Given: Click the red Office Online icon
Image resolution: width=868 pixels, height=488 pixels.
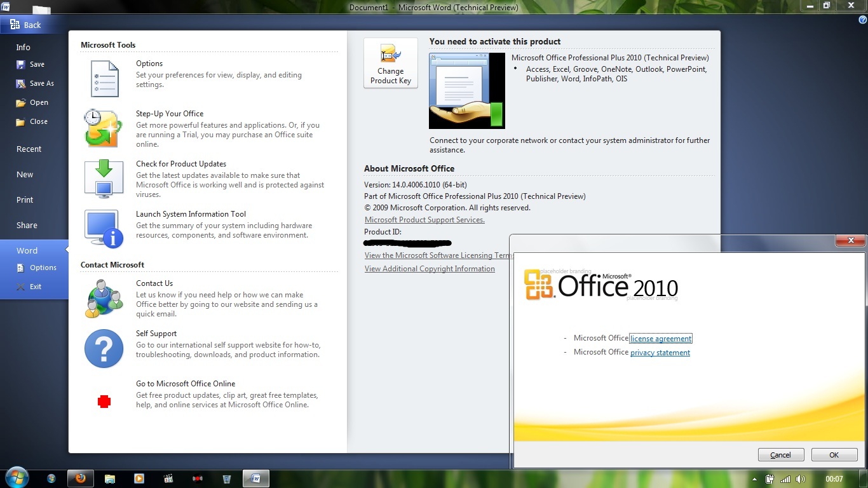Looking at the screenshot, I should coord(104,401).
